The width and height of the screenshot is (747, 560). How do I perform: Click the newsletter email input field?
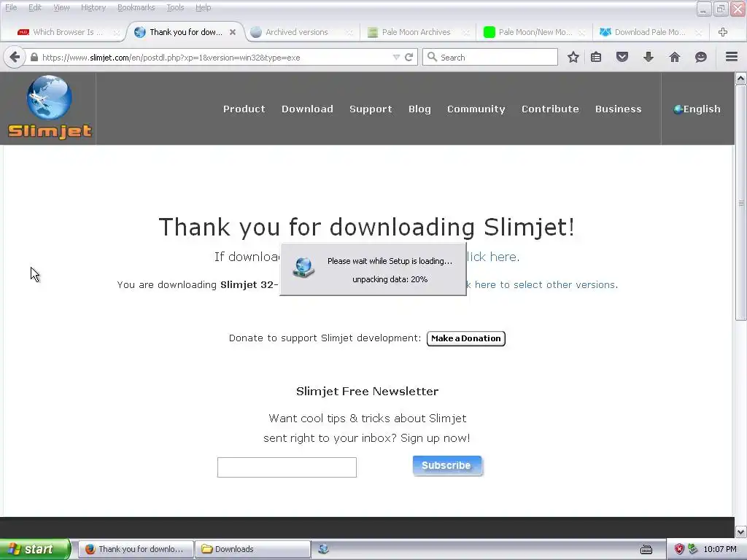click(x=287, y=467)
